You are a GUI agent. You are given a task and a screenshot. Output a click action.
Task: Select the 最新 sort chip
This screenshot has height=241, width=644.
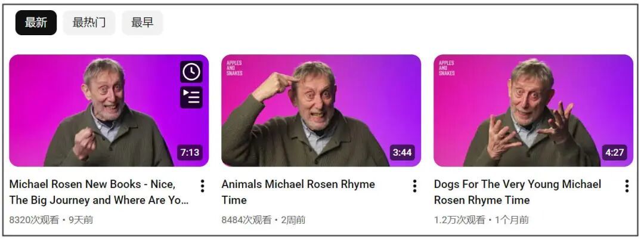[x=36, y=23]
